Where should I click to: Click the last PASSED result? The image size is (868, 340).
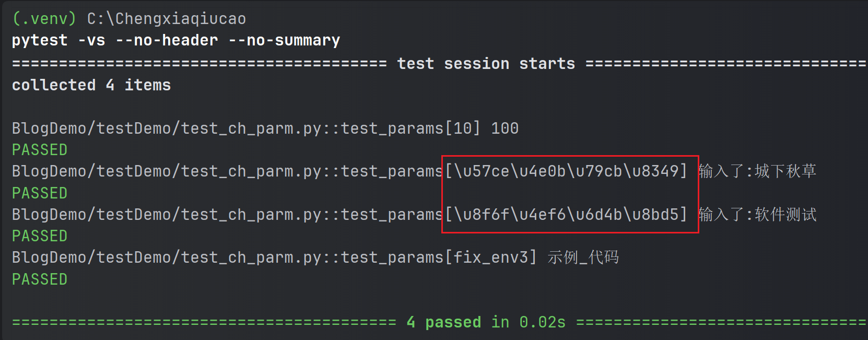click(40, 279)
